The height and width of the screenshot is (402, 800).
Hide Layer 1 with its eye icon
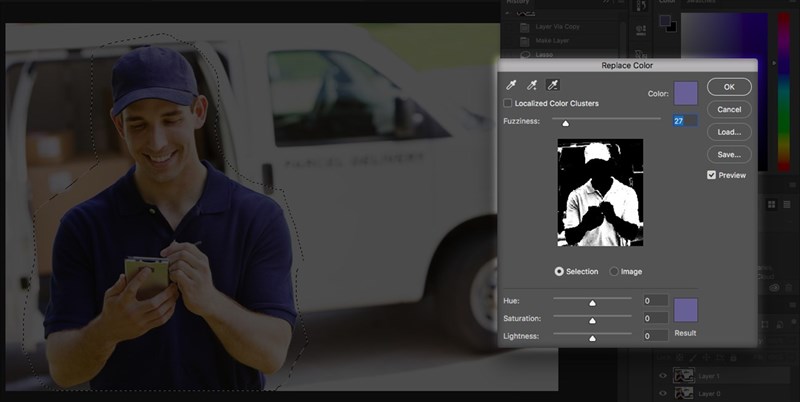(663, 376)
